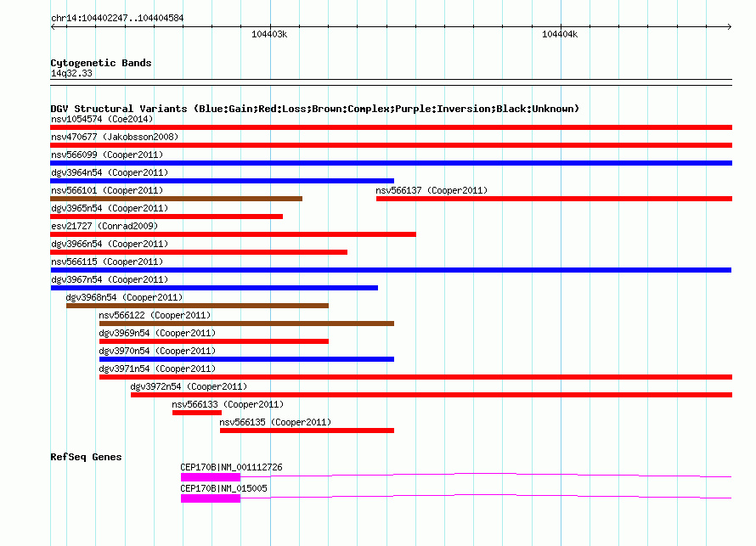
Task: Click the left arrow of the ruler
Action: tap(53, 26)
